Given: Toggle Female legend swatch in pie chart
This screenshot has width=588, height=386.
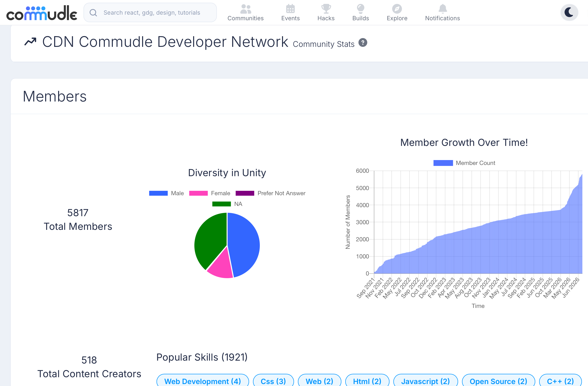Looking at the screenshot, I should [198, 193].
